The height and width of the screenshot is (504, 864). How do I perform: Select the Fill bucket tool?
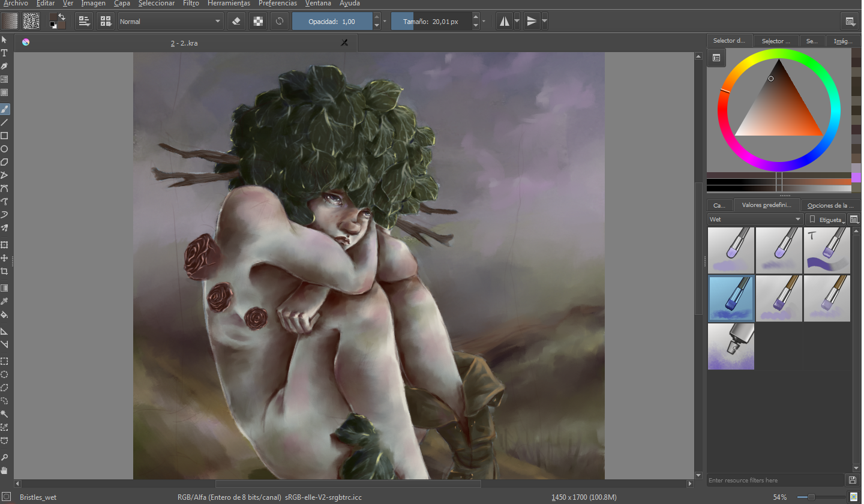(4, 314)
